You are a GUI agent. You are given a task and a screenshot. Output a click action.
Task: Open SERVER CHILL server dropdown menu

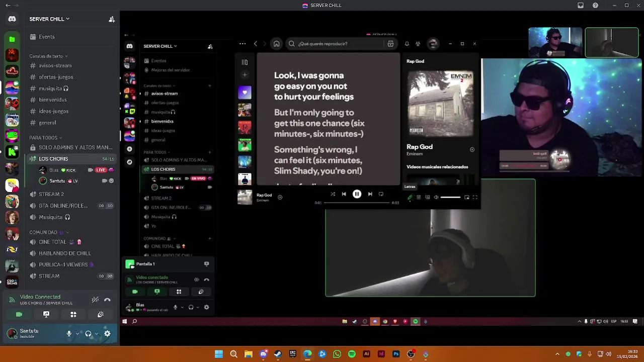click(50, 19)
